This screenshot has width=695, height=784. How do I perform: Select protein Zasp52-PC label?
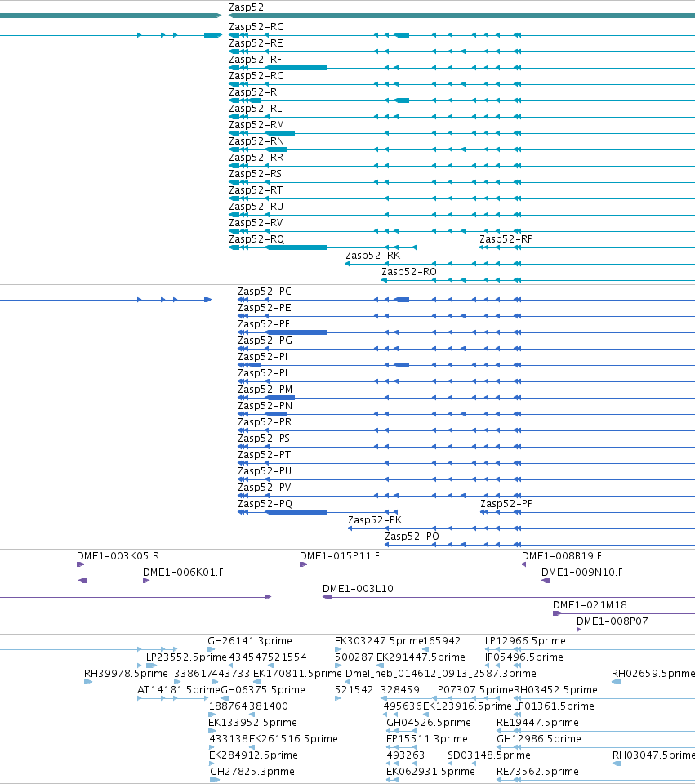[264, 292]
